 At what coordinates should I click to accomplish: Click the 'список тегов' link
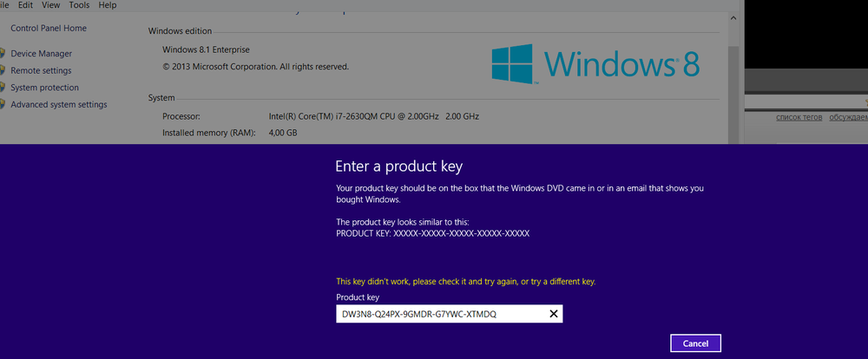tap(797, 117)
